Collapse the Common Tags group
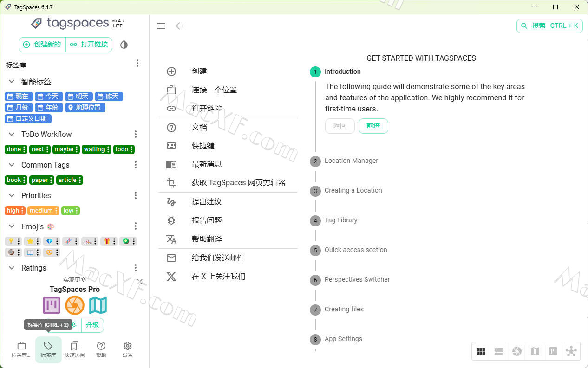588x368 pixels. pos(12,165)
